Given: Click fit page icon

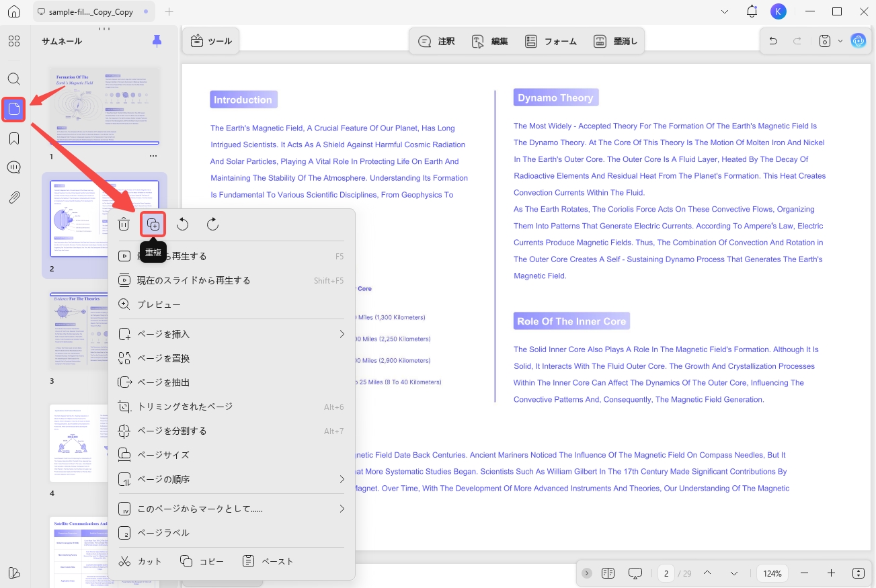Looking at the screenshot, I should pyautogui.click(x=859, y=573).
